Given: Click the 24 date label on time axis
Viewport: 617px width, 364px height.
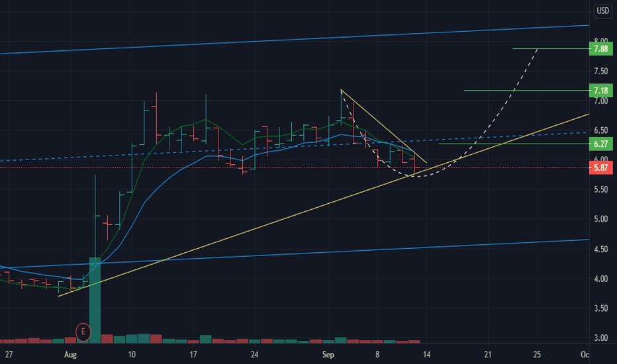Looking at the screenshot, I should click(255, 355).
